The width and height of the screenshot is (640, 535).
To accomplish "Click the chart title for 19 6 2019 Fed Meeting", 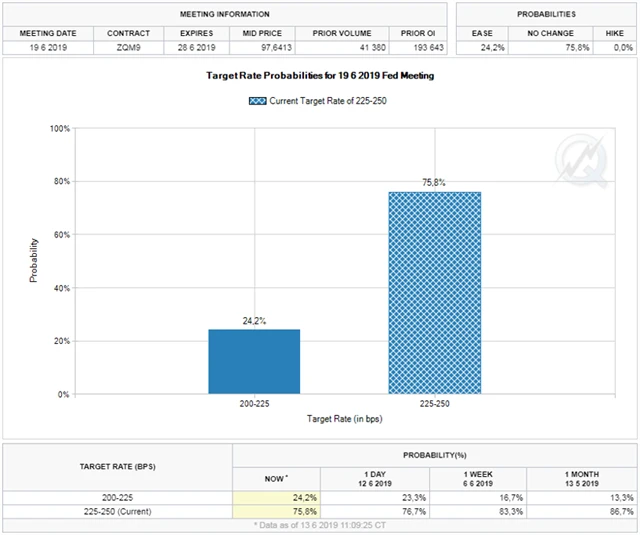I will [x=320, y=76].
